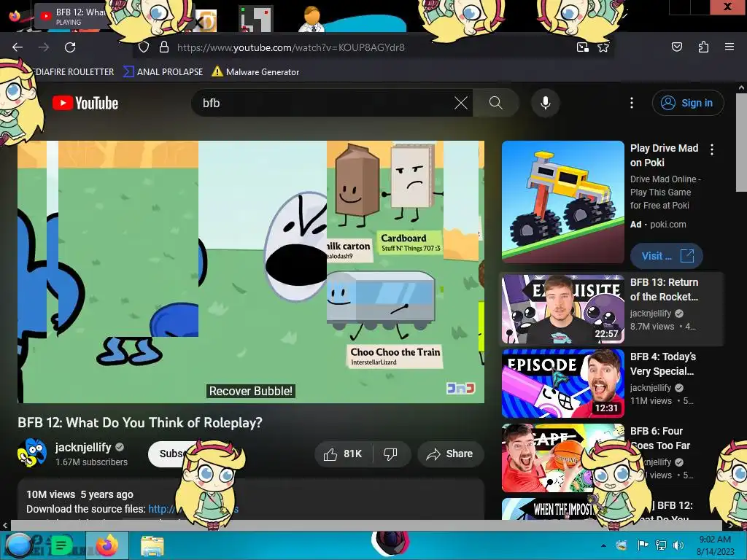Open Firefox application menu
The image size is (747, 560).
pyautogui.click(x=729, y=47)
